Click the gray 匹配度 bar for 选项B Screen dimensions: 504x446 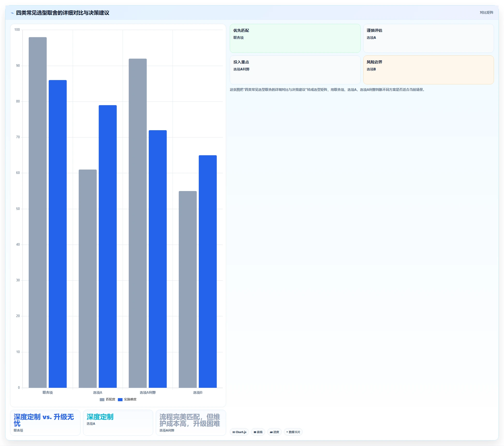[188, 289]
